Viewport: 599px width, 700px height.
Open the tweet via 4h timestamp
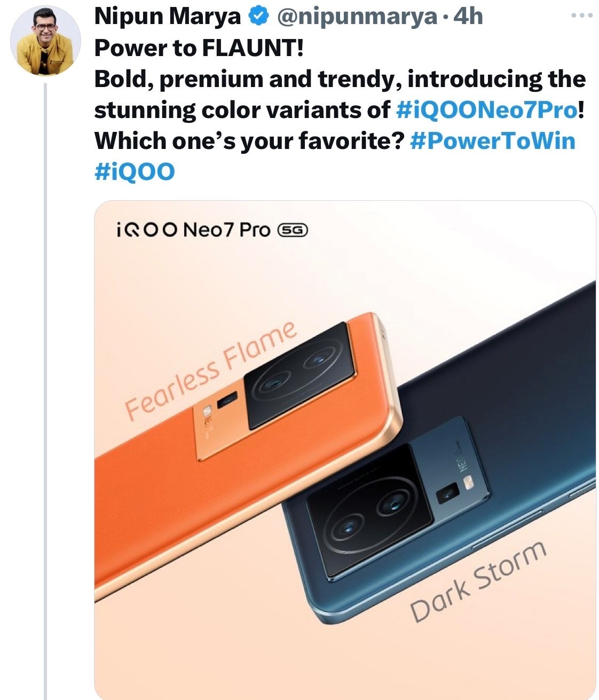pyautogui.click(x=468, y=17)
